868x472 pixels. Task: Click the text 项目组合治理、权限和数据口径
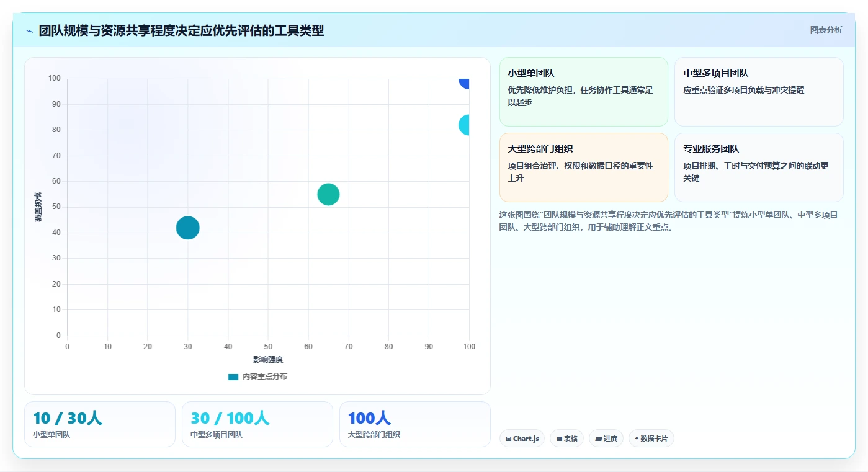pos(564,166)
